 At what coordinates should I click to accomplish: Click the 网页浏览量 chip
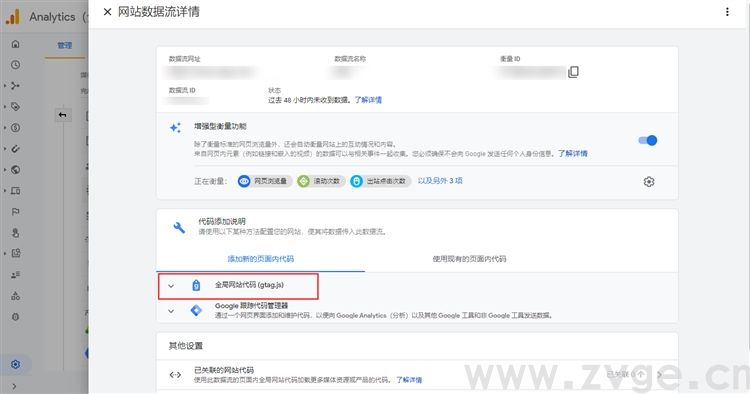(265, 181)
